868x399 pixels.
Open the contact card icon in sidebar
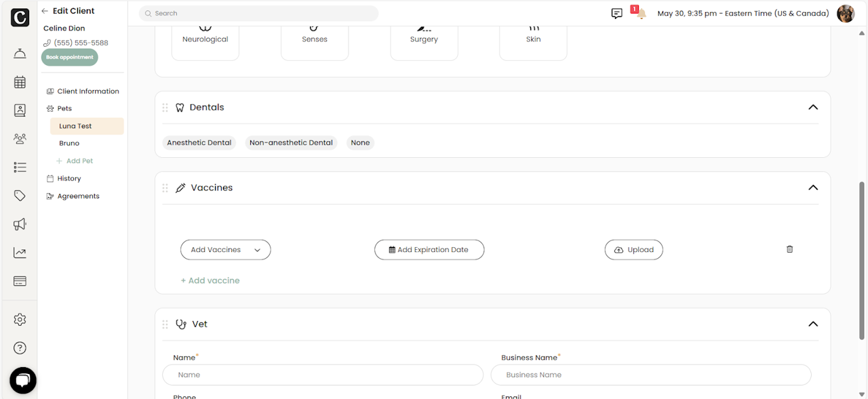point(20,110)
